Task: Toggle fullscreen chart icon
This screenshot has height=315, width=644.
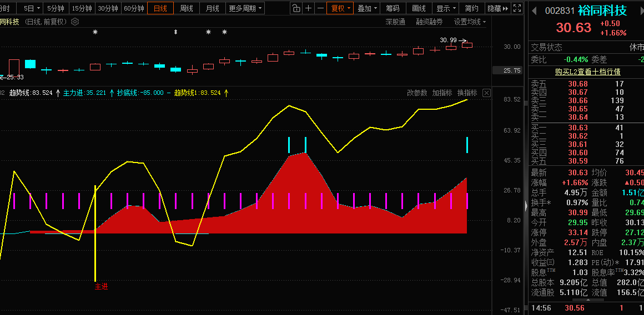Action: click(518, 8)
